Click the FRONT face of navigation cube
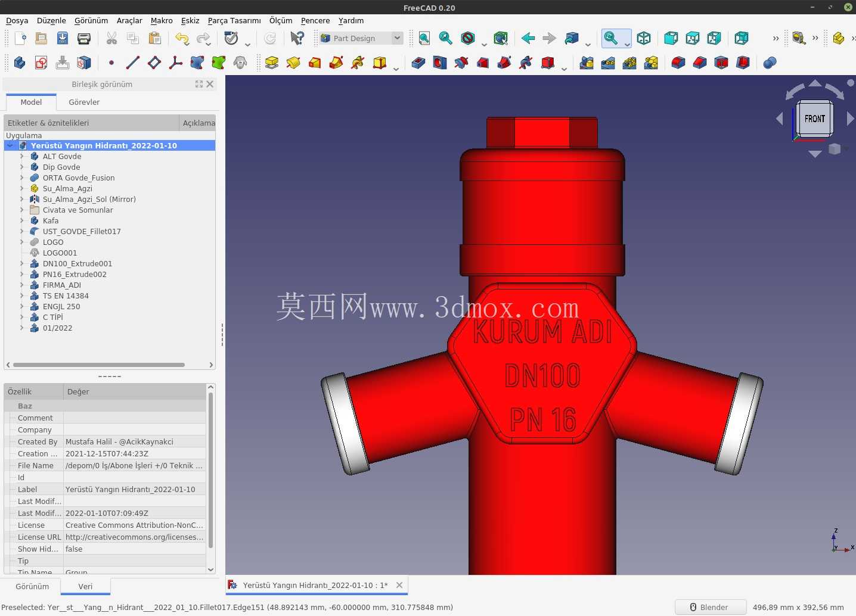The image size is (856, 616). [815, 119]
